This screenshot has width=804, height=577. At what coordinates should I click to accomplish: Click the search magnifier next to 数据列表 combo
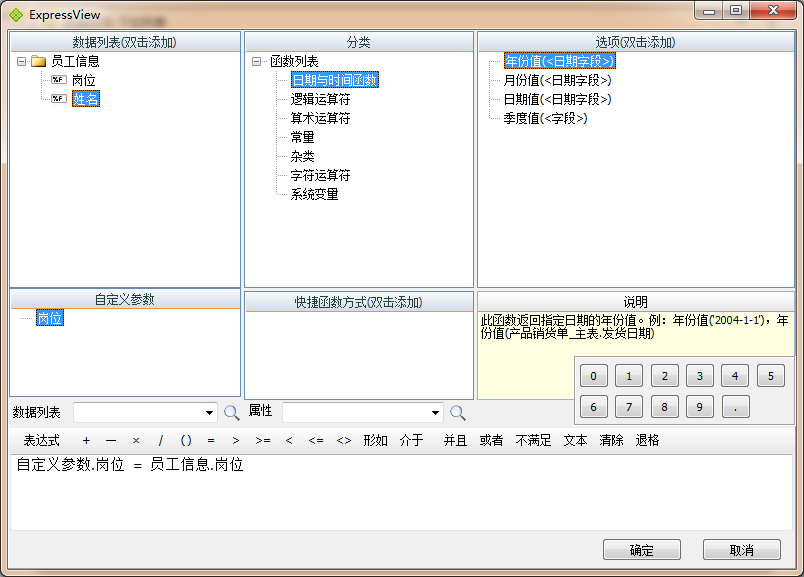click(232, 412)
